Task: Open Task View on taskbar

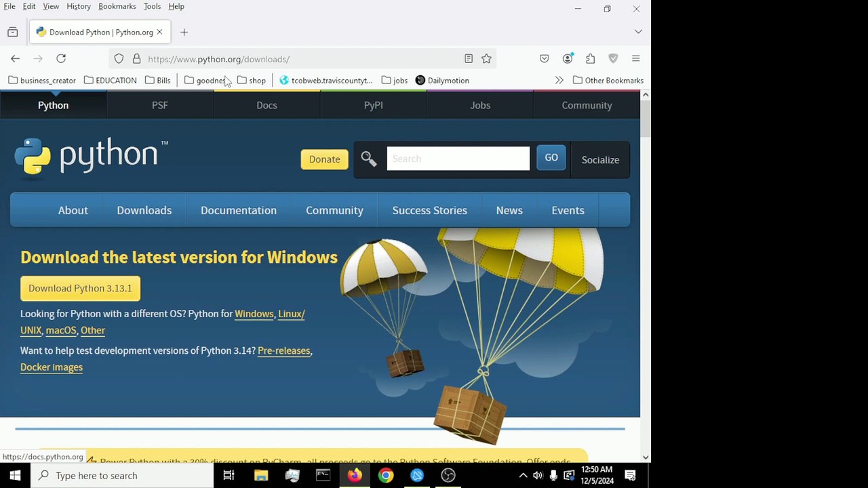Action: (229, 476)
